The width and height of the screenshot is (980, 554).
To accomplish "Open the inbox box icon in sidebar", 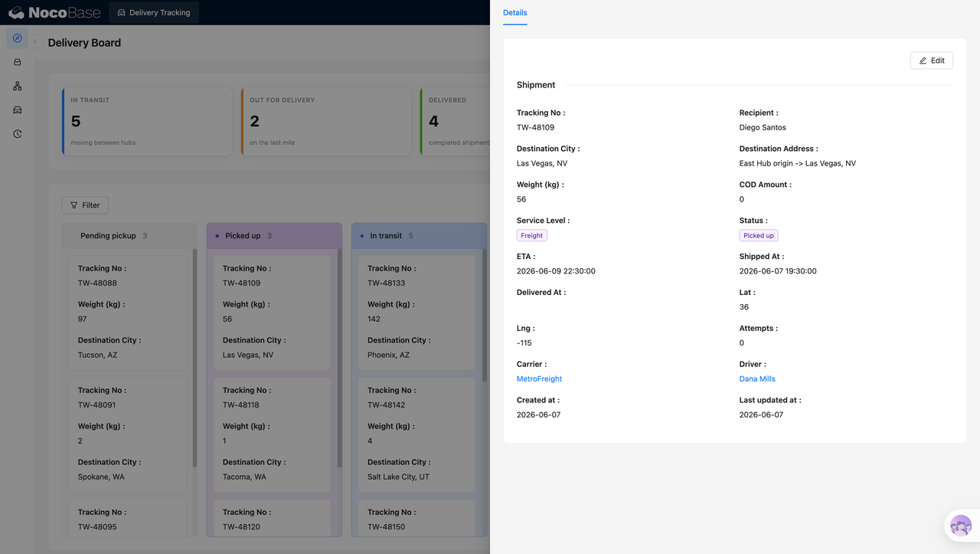I will point(17,62).
